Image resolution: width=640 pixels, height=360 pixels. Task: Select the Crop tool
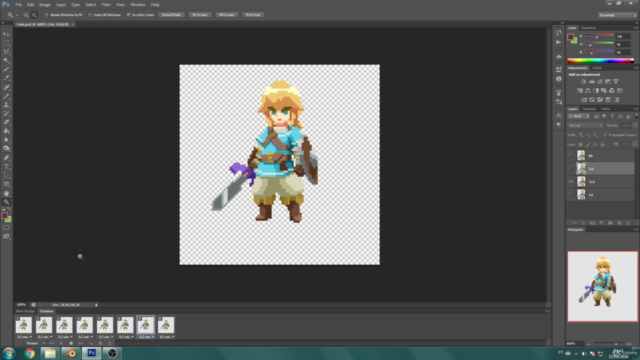click(x=6, y=69)
